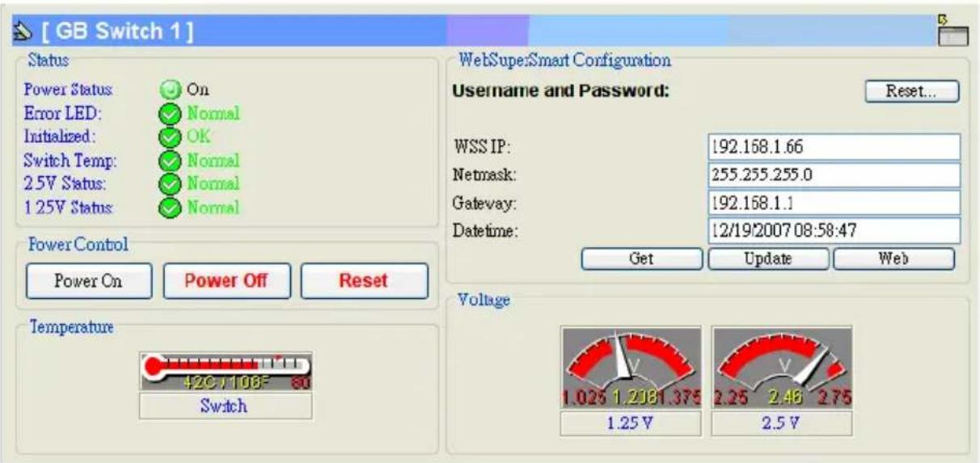Click the Initialized OK check icon
Screen dimensions: 980x463
(x=169, y=137)
